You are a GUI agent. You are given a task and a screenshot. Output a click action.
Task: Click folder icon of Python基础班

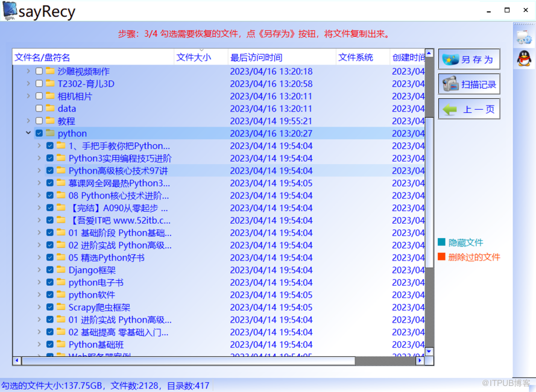pos(61,344)
